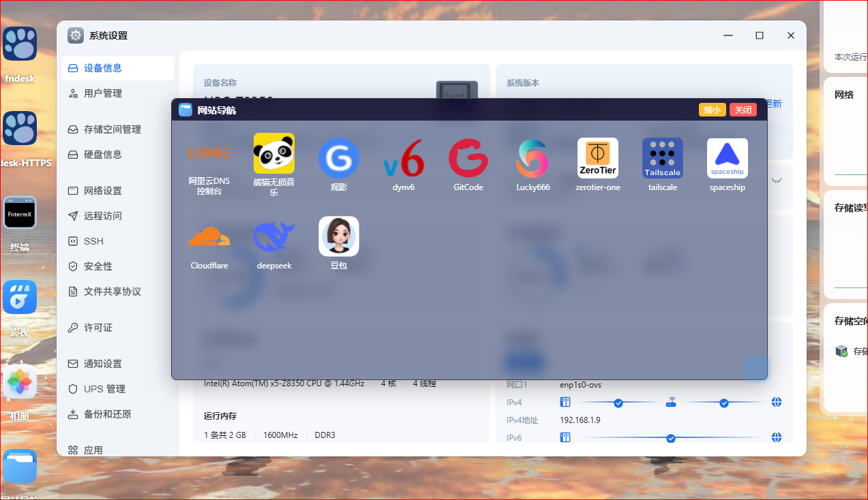868x500 pixels.
Task: Click the Intel Atom x5-Z8350 CPU text
Action: pos(284,384)
